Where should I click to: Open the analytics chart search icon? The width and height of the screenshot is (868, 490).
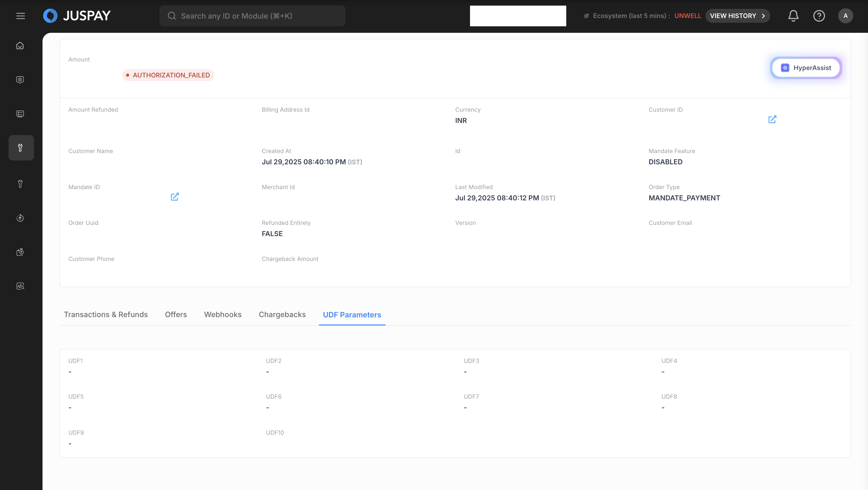tap(20, 286)
